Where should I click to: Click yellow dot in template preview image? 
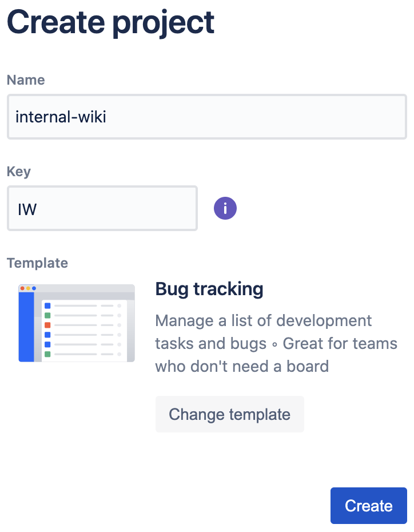[x=28, y=288]
